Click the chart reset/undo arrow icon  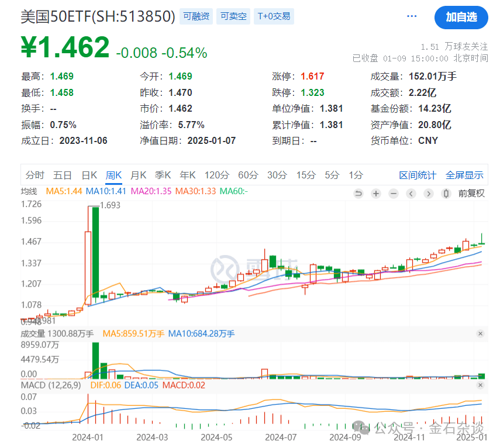358,194
